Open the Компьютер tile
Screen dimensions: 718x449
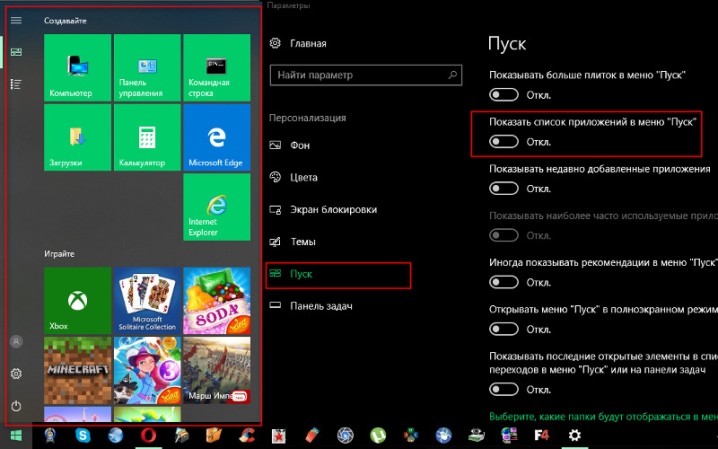[x=77, y=67]
